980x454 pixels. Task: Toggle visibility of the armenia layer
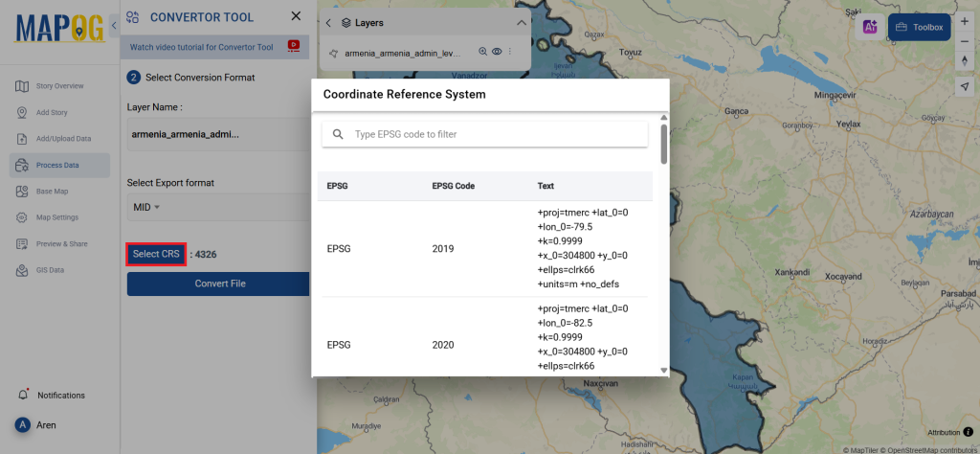pos(497,52)
